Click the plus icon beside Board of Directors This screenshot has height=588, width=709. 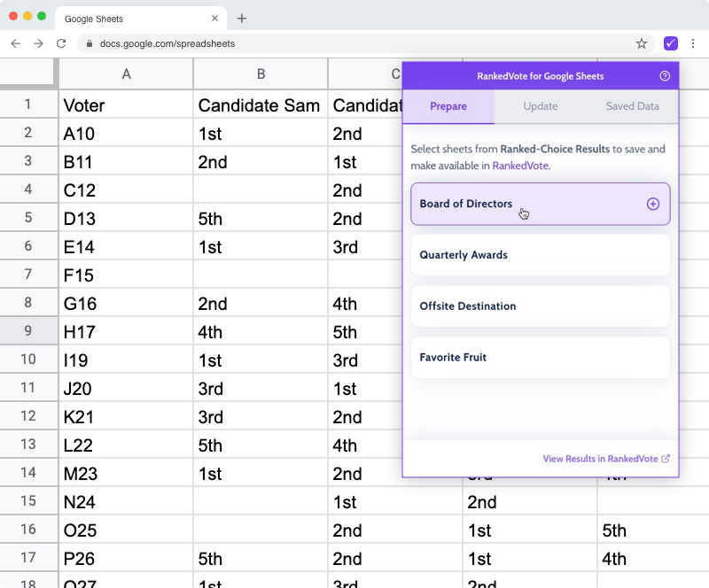tap(653, 204)
